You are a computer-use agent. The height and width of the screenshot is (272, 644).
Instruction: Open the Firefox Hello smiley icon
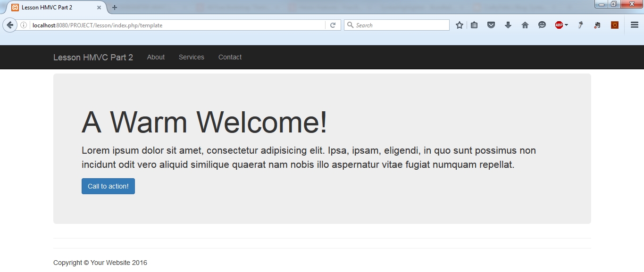point(542,25)
